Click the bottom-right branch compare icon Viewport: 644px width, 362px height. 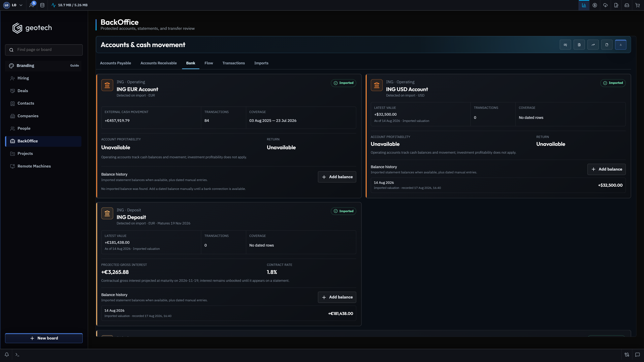coord(627,355)
